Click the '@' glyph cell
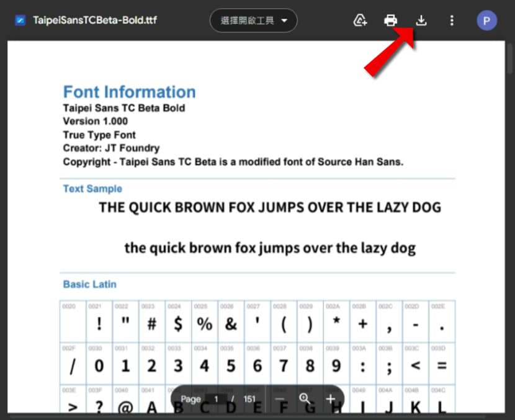 click(125, 399)
